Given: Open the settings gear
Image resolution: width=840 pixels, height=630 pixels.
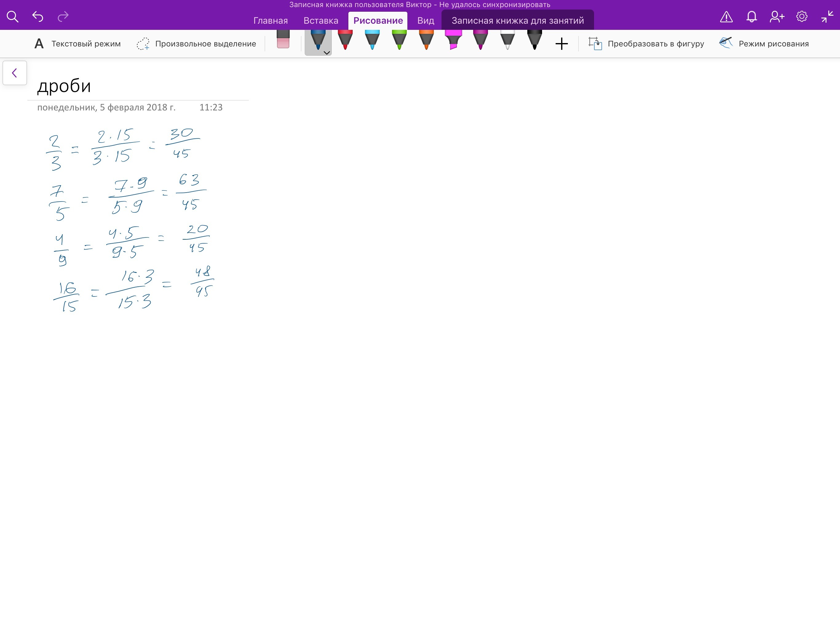Looking at the screenshot, I should click(802, 17).
